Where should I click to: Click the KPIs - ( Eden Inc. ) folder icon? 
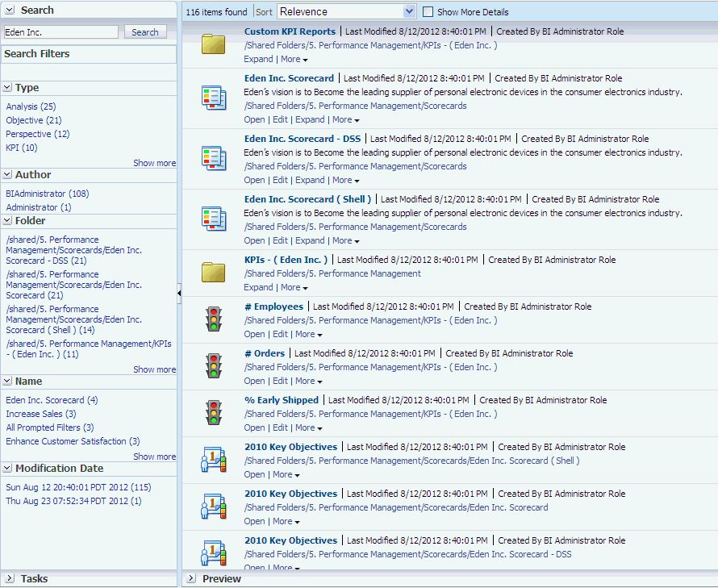[x=213, y=273]
